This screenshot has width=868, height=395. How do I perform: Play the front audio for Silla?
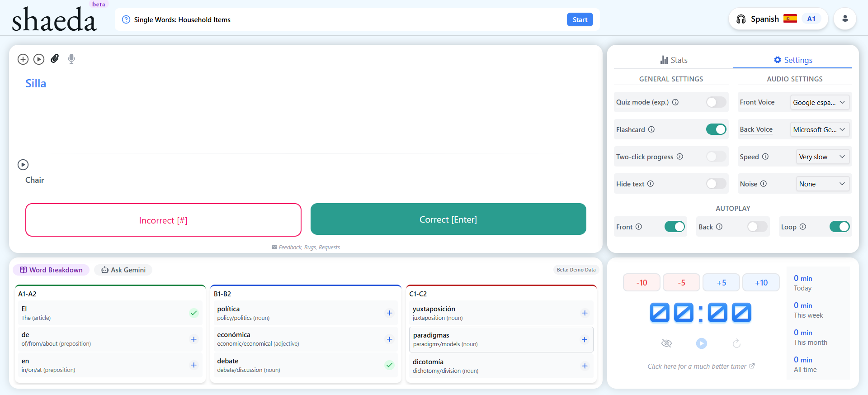39,59
